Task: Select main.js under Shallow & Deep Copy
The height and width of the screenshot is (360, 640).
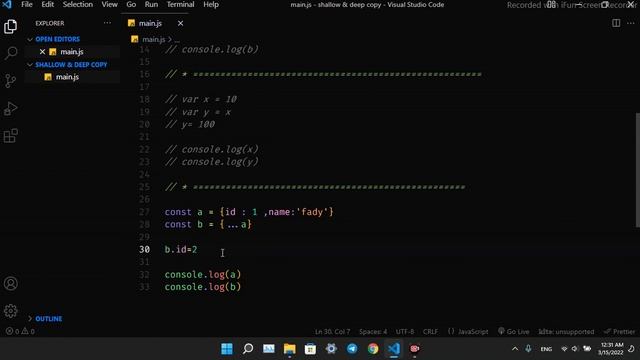Action: (x=67, y=77)
